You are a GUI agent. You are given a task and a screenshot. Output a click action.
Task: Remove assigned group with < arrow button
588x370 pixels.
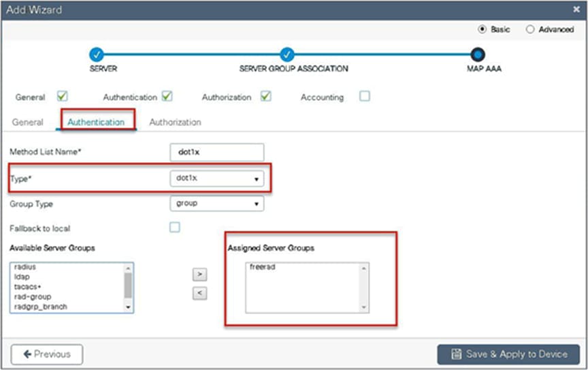pos(199,293)
